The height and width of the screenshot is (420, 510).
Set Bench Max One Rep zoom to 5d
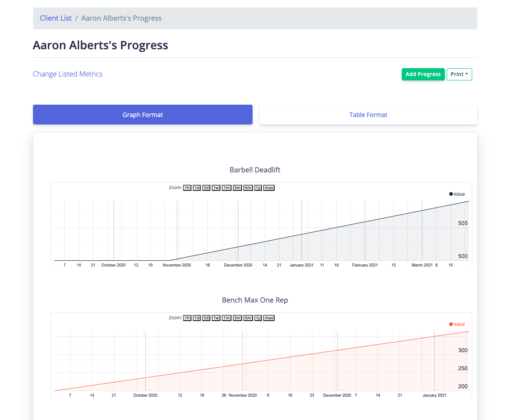[206, 318]
